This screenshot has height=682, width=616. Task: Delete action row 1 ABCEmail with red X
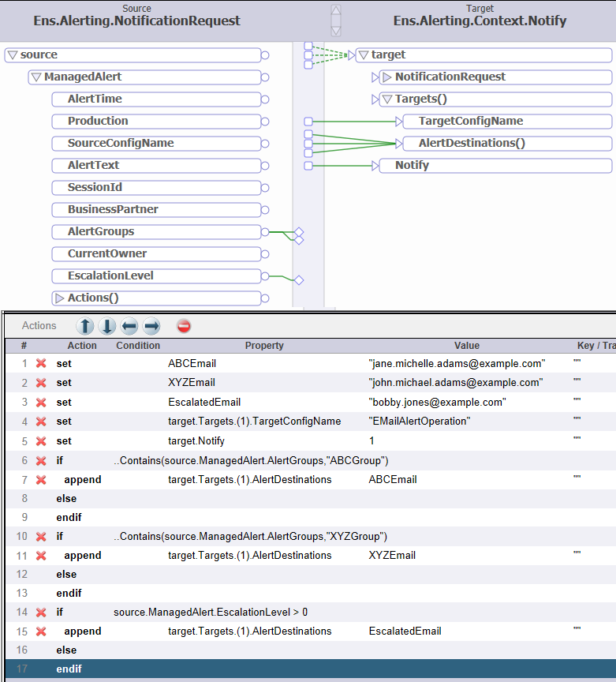pyautogui.click(x=41, y=363)
